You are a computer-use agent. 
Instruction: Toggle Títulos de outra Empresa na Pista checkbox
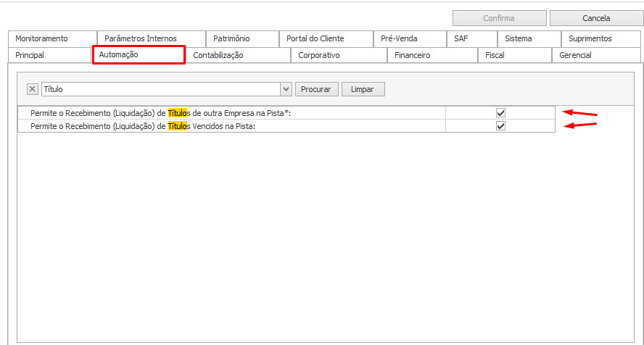tap(500, 113)
